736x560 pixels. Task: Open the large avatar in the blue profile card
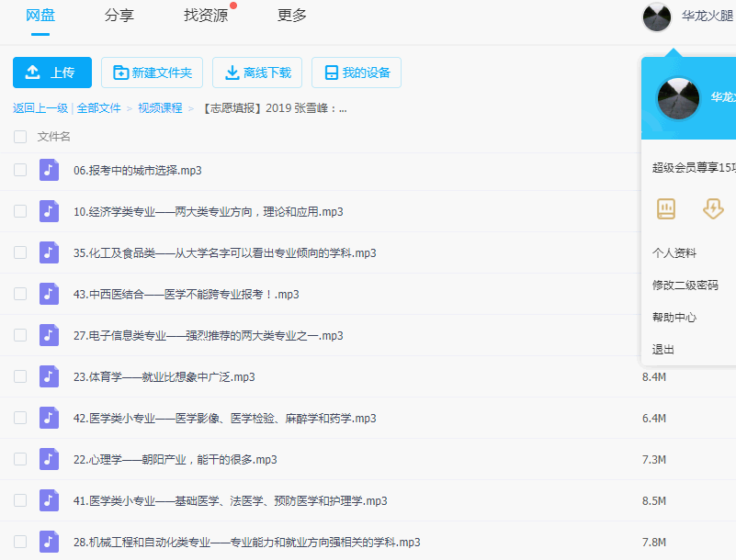tap(678, 98)
